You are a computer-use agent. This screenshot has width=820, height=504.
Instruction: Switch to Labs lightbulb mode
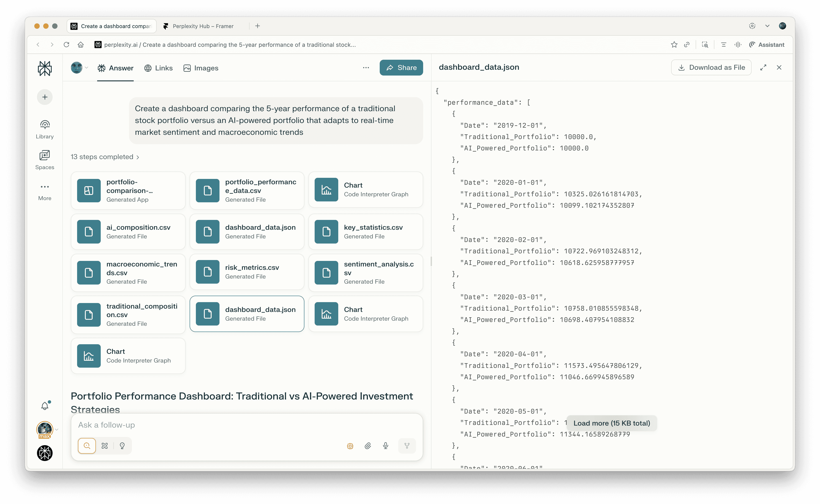click(x=122, y=446)
